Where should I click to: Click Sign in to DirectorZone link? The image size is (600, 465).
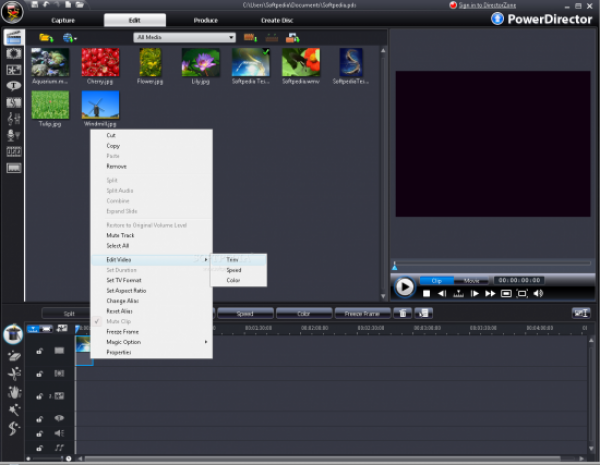coord(489,5)
